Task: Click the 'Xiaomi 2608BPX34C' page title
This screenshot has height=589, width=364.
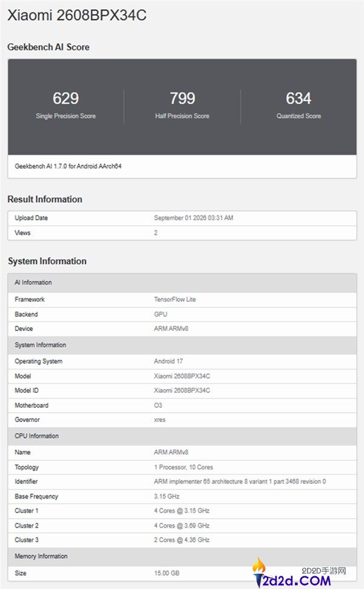Action: (77, 15)
